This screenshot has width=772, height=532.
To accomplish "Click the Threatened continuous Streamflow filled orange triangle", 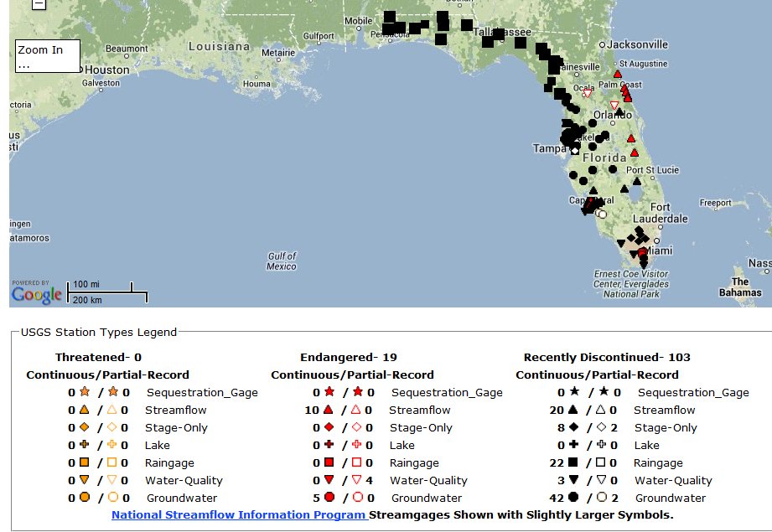I will (x=84, y=410).
